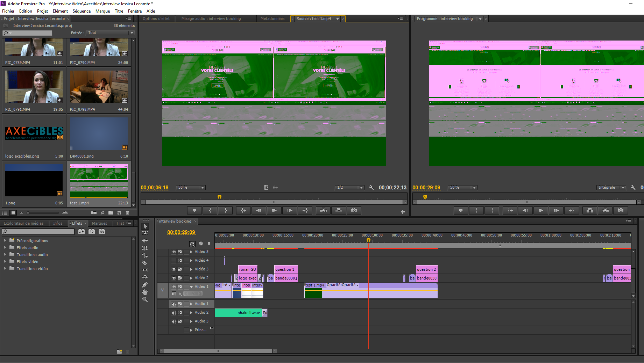Open Séquence menu

(82, 11)
